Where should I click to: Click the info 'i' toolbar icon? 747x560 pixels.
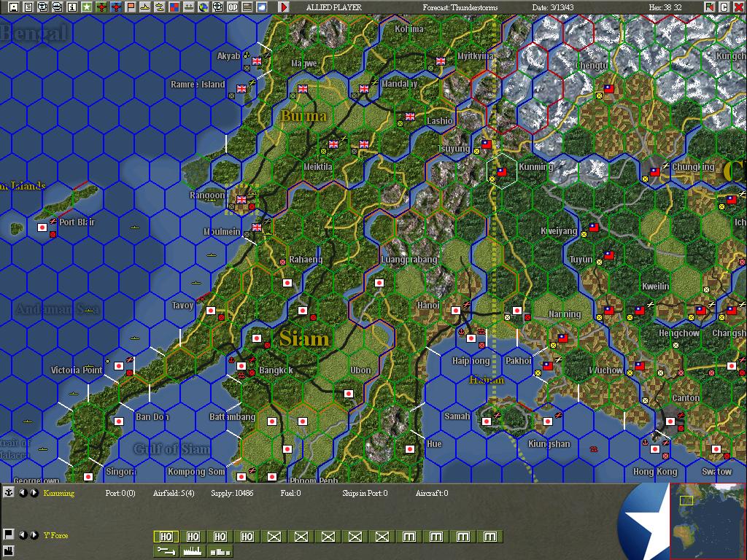(72, 7)
